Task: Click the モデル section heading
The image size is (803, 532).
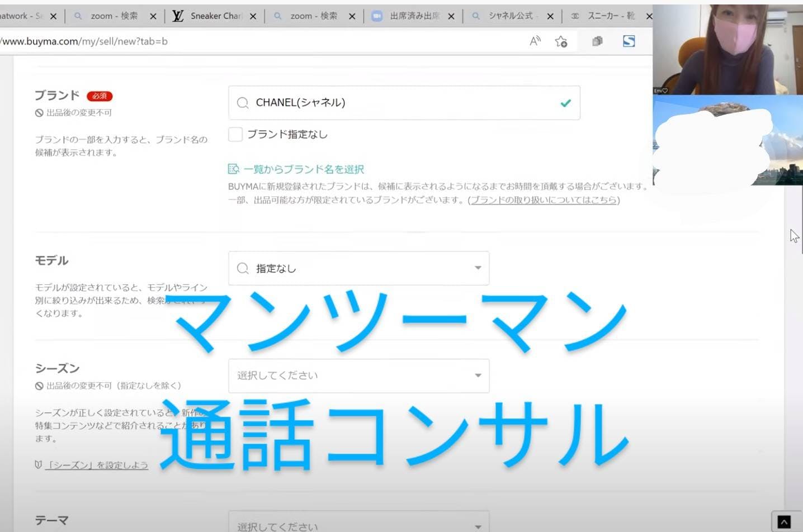Action: coord(51,260)
